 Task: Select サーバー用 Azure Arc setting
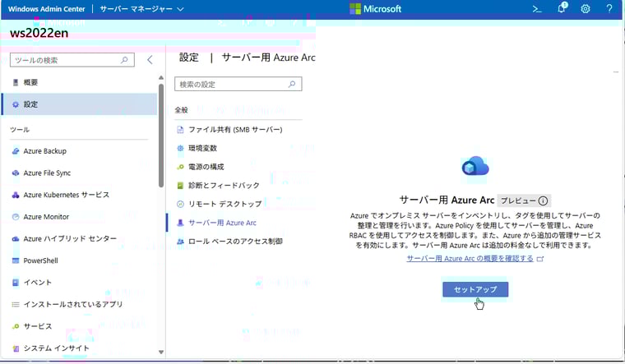coord(222,223)
